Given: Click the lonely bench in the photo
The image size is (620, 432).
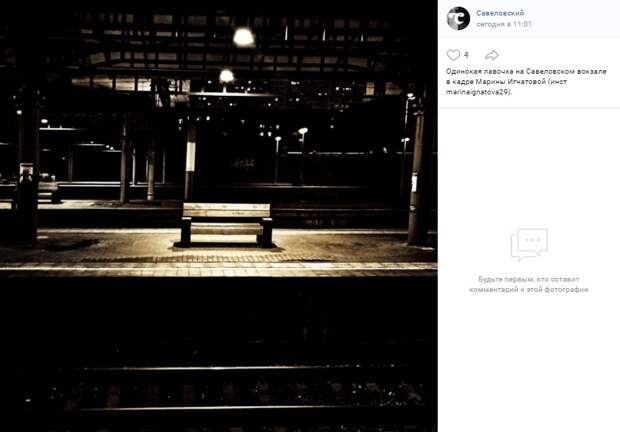Looking at the screenshot, I should [227, 224].
